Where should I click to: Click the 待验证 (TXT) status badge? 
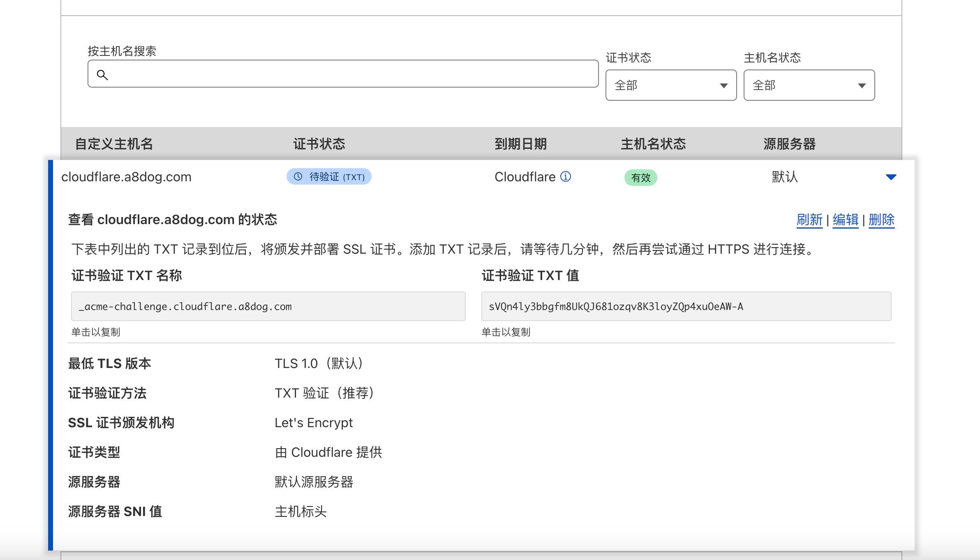(x=329, y=176)
